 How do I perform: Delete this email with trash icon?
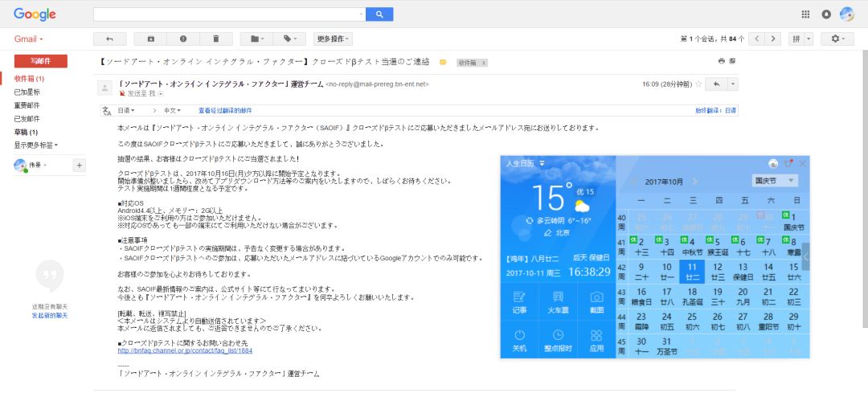(x=216, y=39)
